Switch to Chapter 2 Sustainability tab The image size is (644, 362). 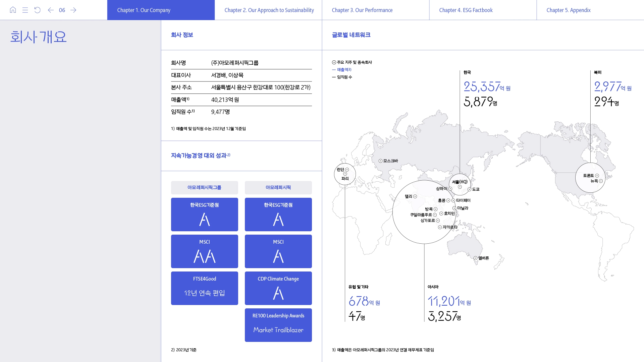coord(268,10)
